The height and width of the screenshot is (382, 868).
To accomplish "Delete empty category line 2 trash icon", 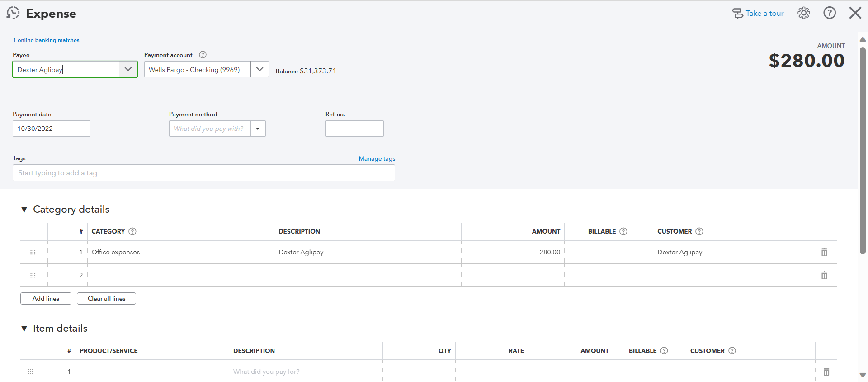I will (x=824, y=276).
